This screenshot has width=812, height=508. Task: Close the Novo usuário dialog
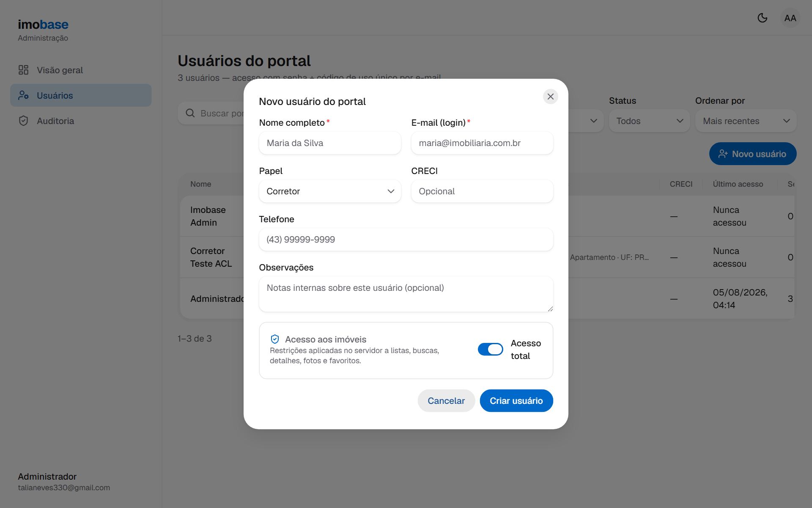[550, 97]
